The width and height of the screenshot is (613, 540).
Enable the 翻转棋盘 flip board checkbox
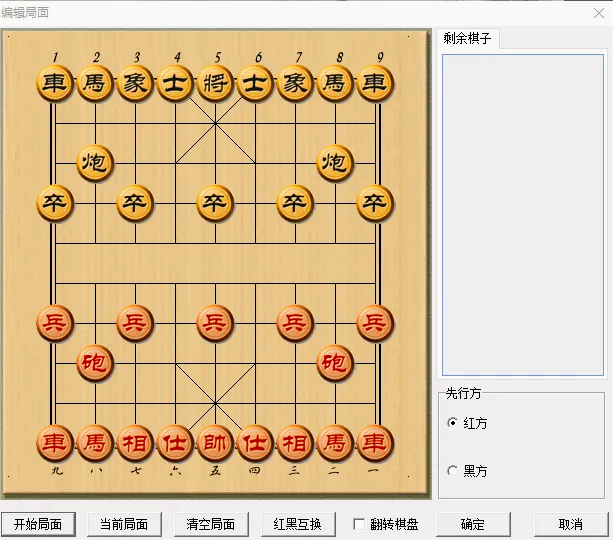[x=359, y=524]
